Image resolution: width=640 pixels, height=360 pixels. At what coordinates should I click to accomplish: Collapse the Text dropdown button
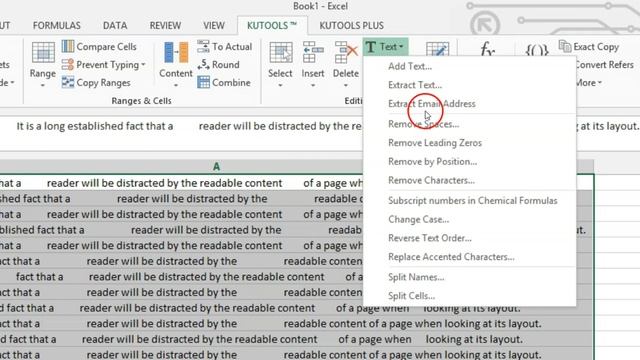(385, 47)
